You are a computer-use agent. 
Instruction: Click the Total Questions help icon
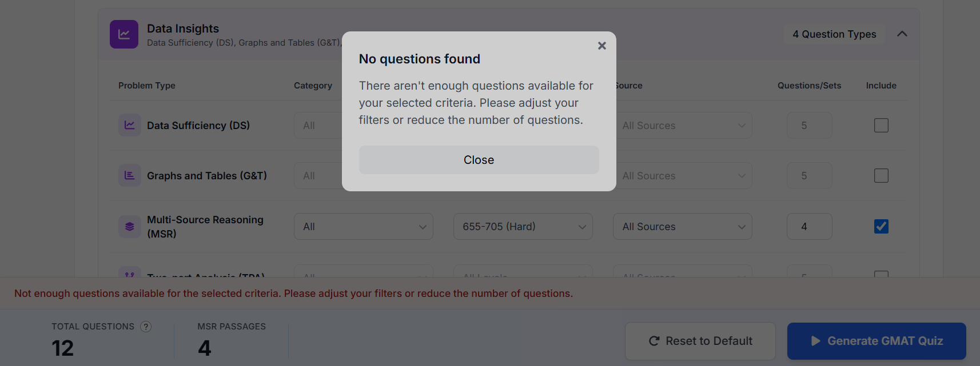(x=146, y=327)
